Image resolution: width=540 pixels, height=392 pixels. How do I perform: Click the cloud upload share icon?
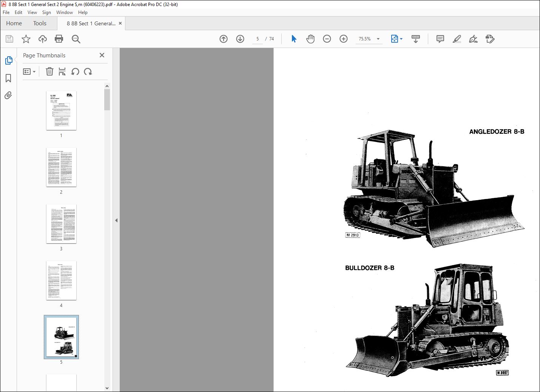click(43, 39)
